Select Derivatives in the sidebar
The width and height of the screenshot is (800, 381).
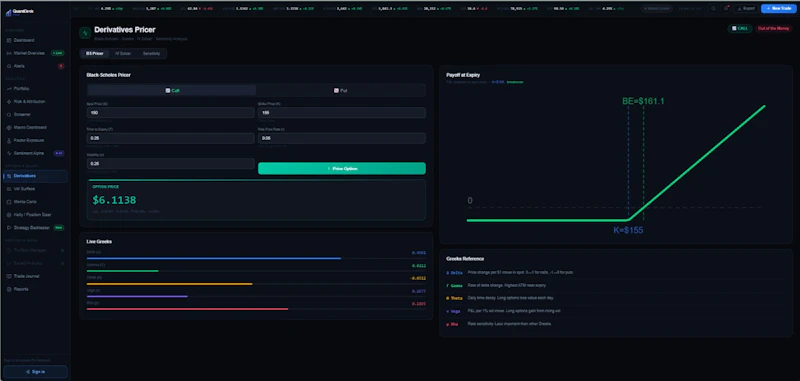pyautogui.click(x=35, y=176)
